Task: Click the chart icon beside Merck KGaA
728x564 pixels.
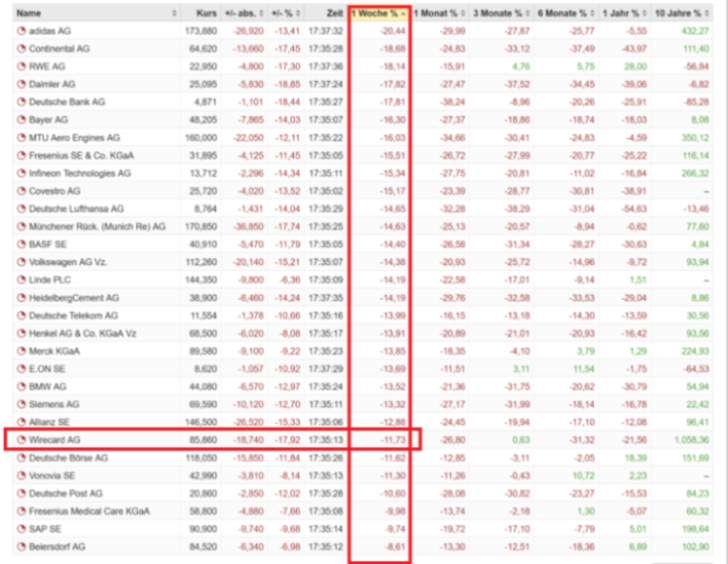Action: click(21, 351)
